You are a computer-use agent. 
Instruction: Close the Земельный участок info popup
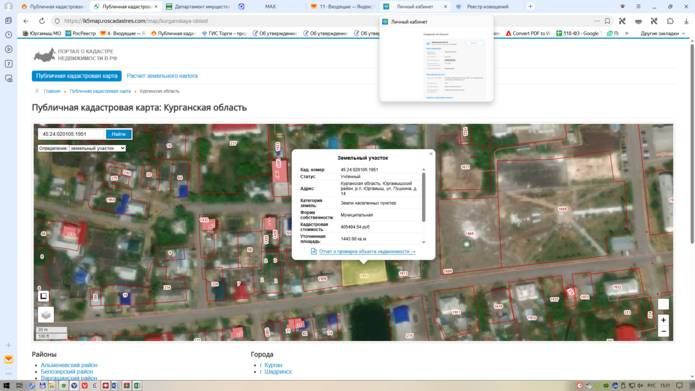[x=431, y=154]
